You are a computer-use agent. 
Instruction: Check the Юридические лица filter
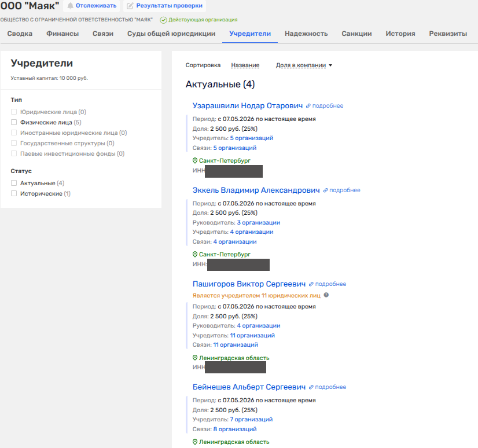pos(14,112)
